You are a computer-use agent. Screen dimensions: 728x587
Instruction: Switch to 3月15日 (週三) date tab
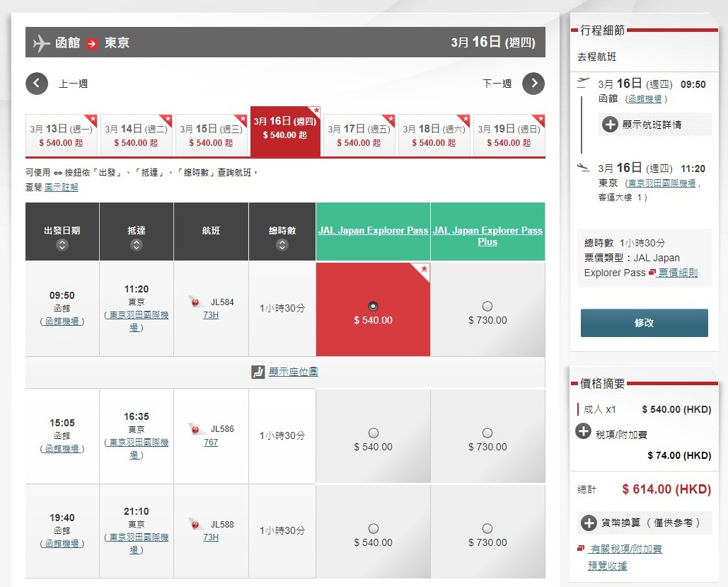point(212,135)
